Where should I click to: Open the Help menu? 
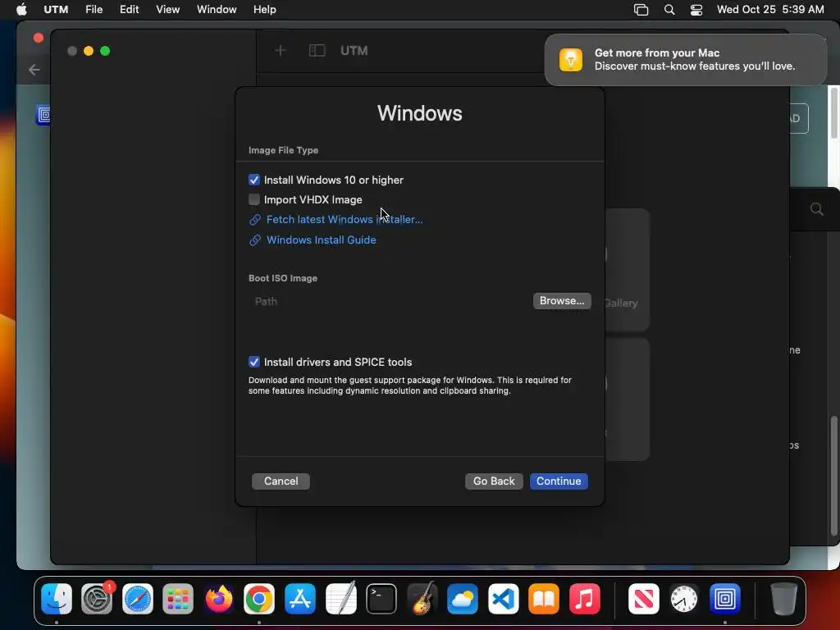coord(265,10)
